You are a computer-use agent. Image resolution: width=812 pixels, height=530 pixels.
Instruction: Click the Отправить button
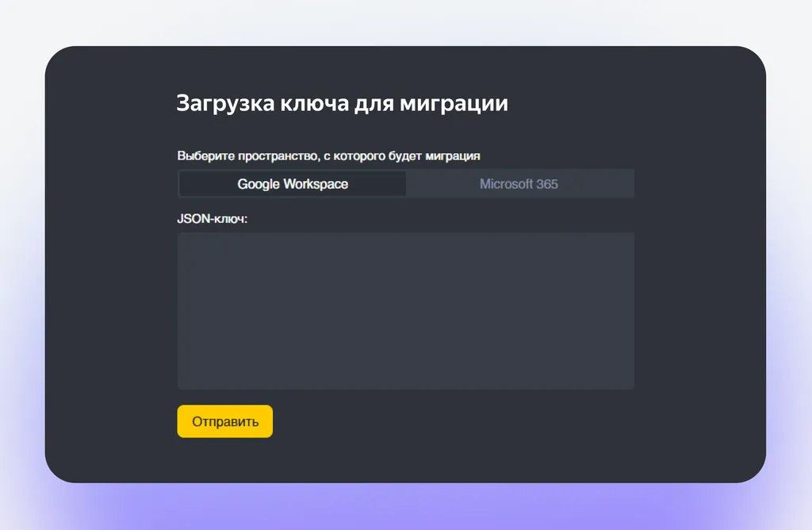[224, 421]
